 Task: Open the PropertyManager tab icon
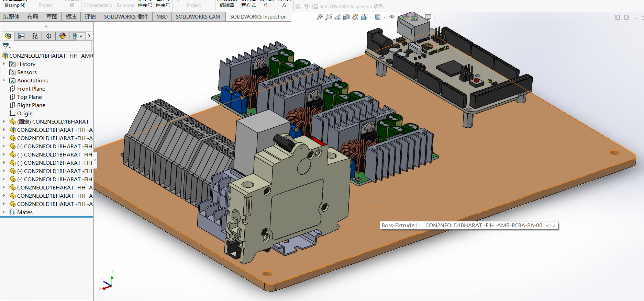coord(21,36)
